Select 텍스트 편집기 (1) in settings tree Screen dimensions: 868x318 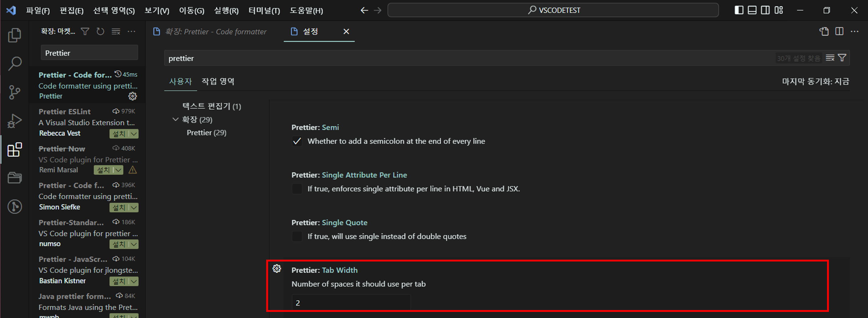click(x=211, y=106)
